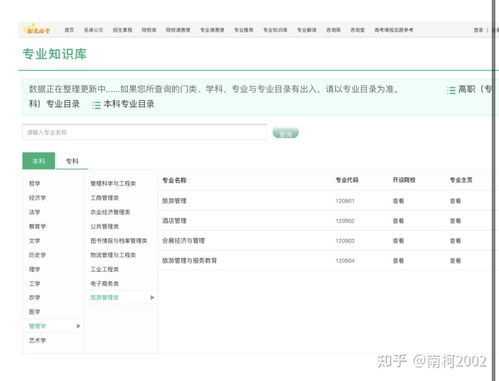499x381 pixels.
Task: Click major code 120903
Action: tap(345, 241)
